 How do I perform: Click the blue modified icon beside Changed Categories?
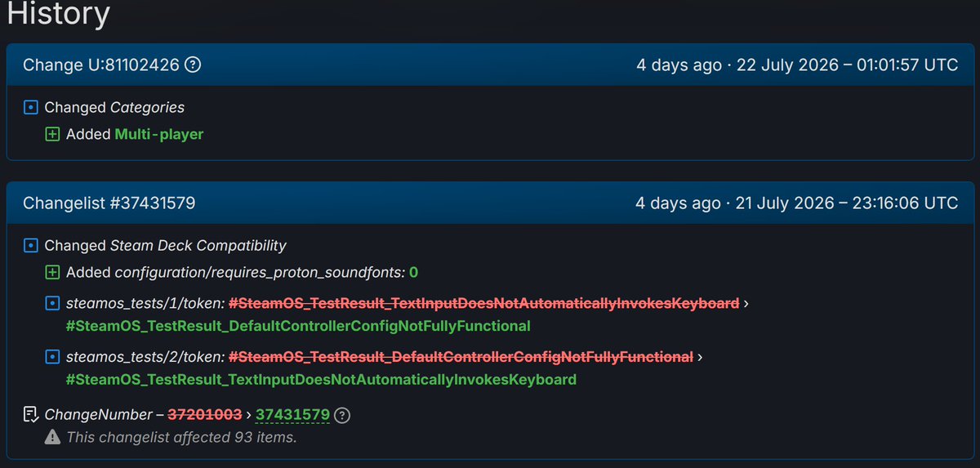pos(31,107)
